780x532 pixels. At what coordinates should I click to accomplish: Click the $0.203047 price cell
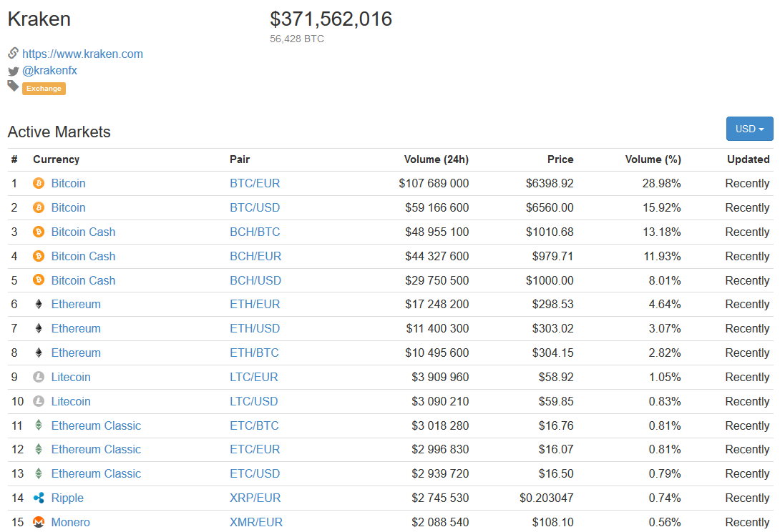[546, 498]
